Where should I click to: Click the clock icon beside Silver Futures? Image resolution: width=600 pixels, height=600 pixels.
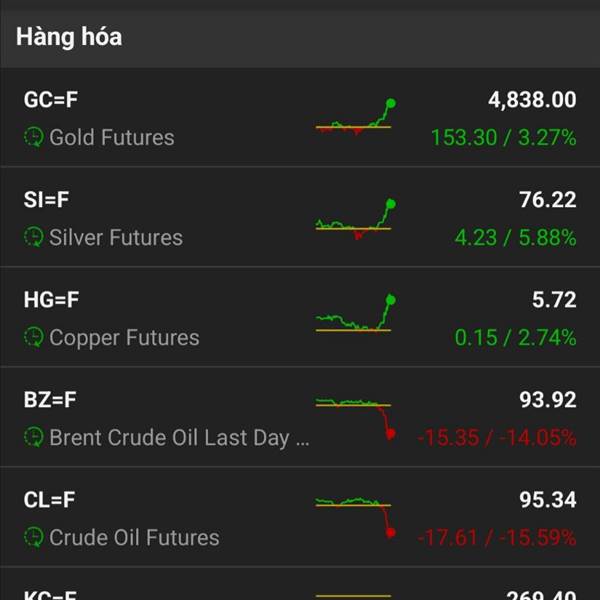pos(34,237)
